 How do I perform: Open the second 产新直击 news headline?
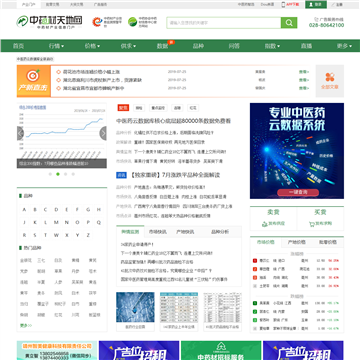pos(102,80)
